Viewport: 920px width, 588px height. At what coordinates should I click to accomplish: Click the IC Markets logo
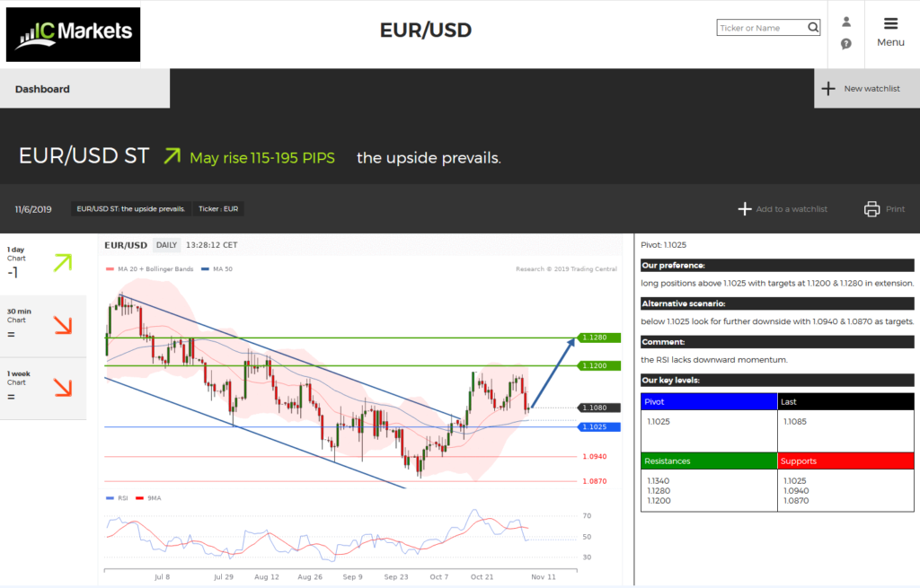pyautogui.click(x=73, y=34)
